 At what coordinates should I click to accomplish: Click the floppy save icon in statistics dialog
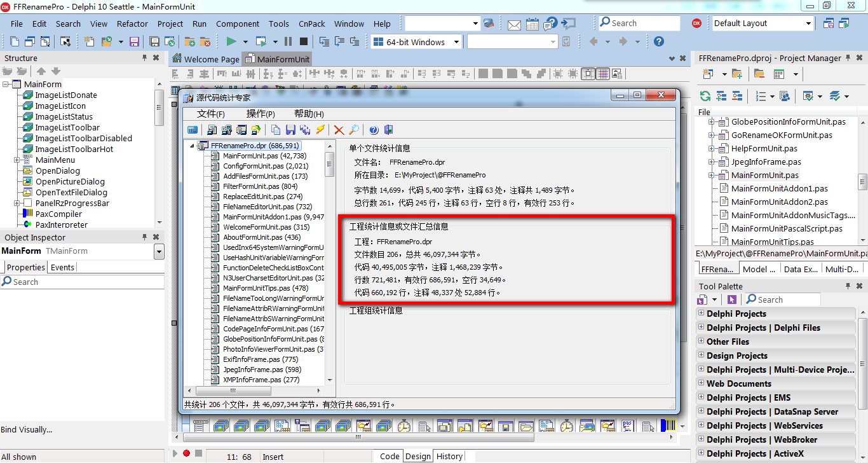pyautogui.click(x=290, y=130)
